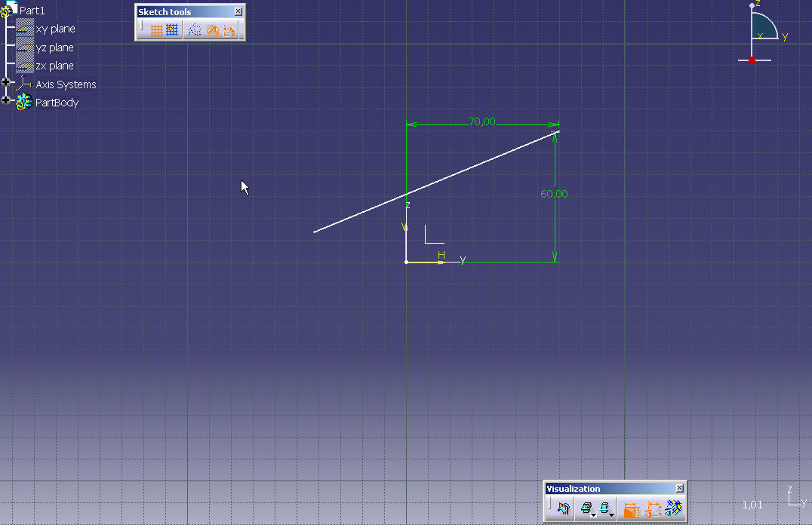The width and height of the screenshot is (812, 525).
Task: Click Cut Part by Sketch Plane icon
Action: tap(563, 508)
